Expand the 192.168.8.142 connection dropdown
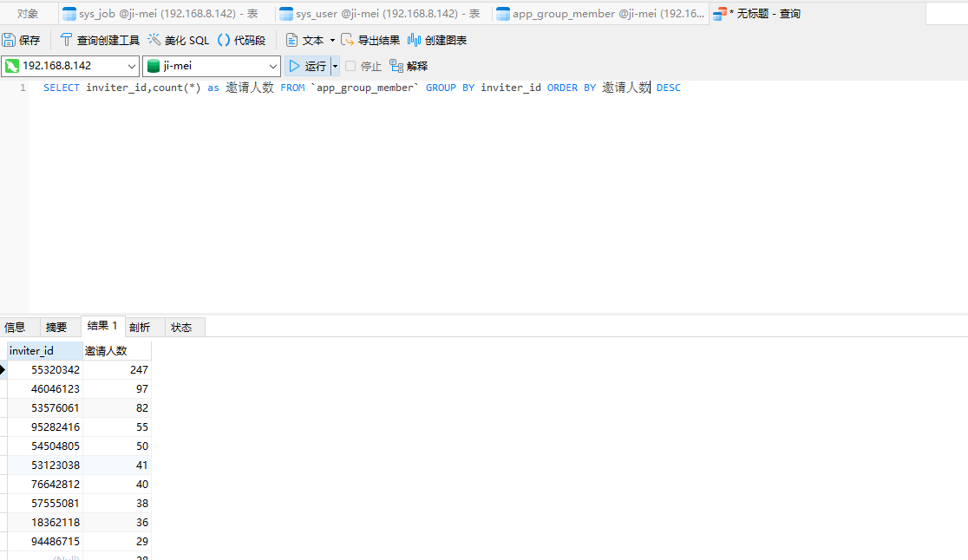 tap(132, 66)
